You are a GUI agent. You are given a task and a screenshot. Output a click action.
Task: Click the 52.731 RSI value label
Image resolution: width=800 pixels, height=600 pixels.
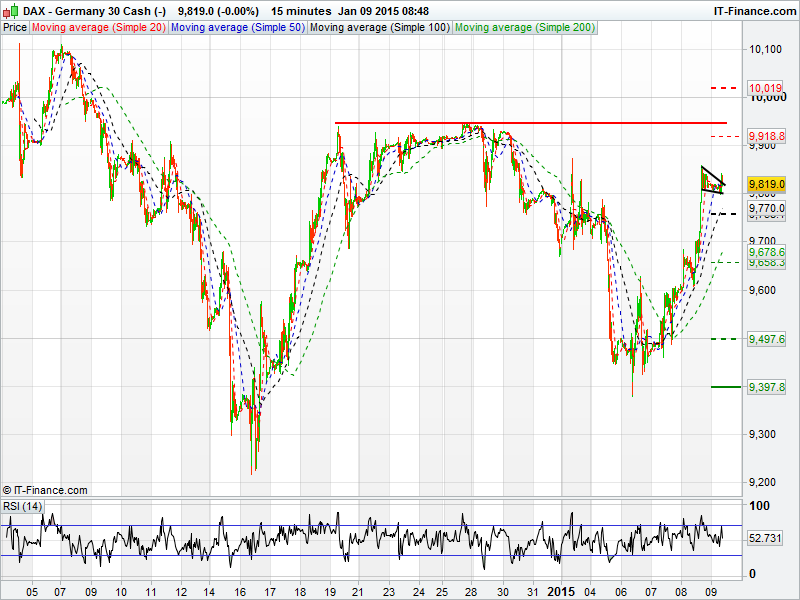point(764,538)
